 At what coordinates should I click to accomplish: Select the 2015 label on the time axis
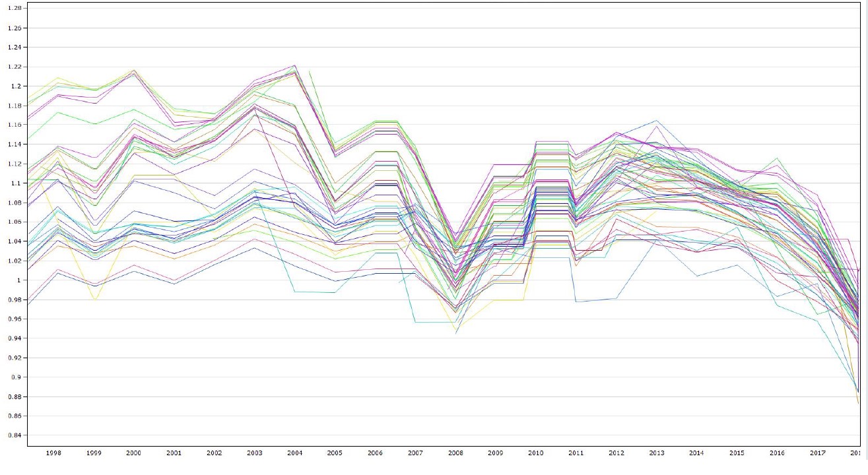[737, 453]
